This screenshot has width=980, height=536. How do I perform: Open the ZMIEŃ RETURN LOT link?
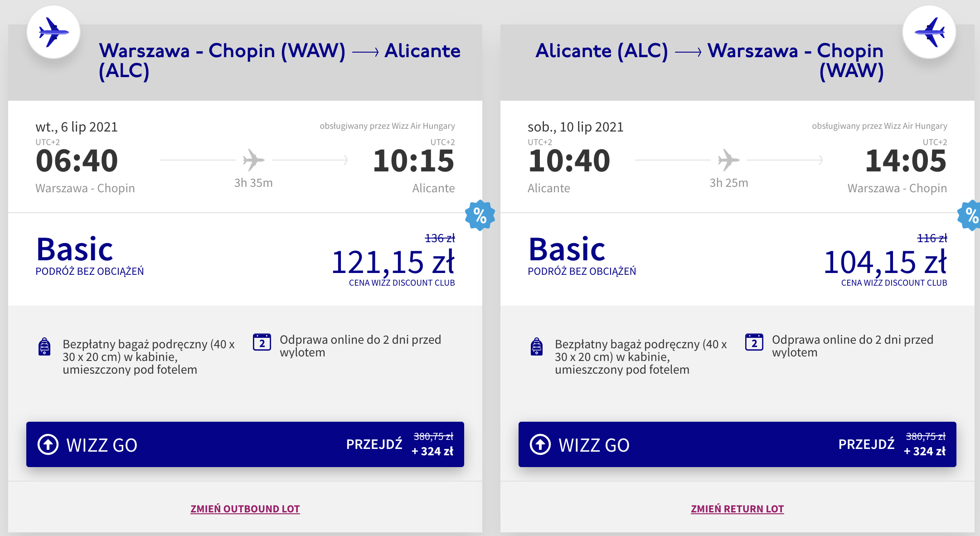(737, 509)
